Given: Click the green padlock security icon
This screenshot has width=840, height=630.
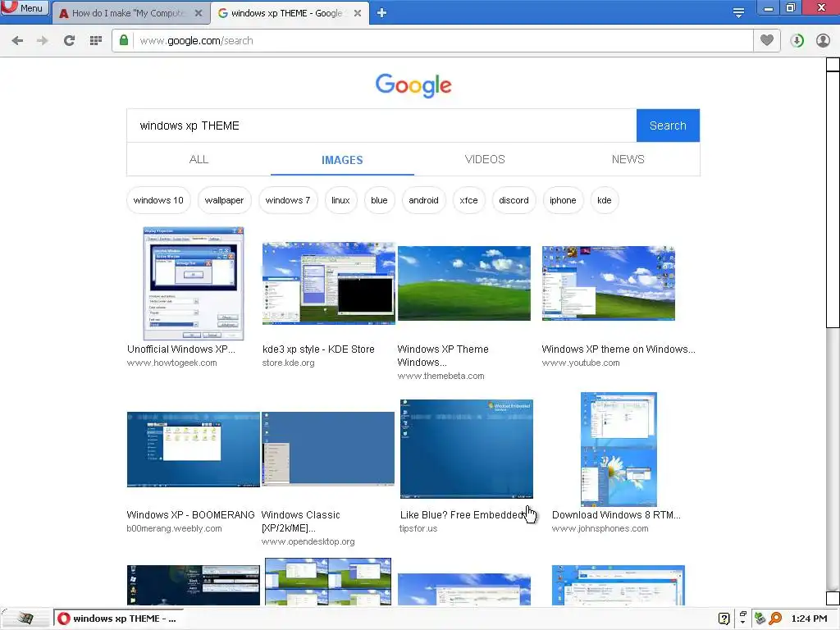Looking at the screenshot, I should coord(124,41).
